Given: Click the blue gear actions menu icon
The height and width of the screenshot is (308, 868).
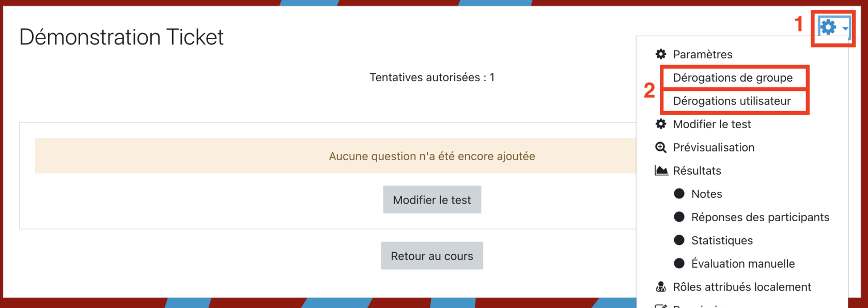Looking at the screenshot, I should click(828, 27).
